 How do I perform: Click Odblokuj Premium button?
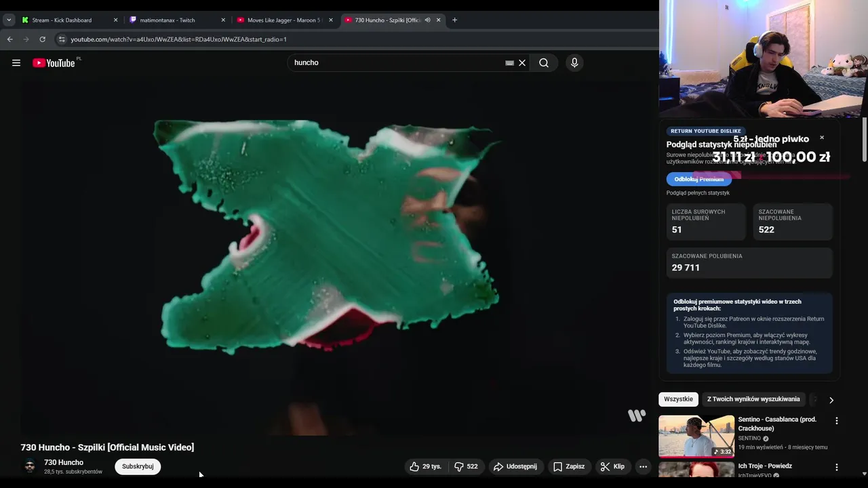click(x=698, y=179)
